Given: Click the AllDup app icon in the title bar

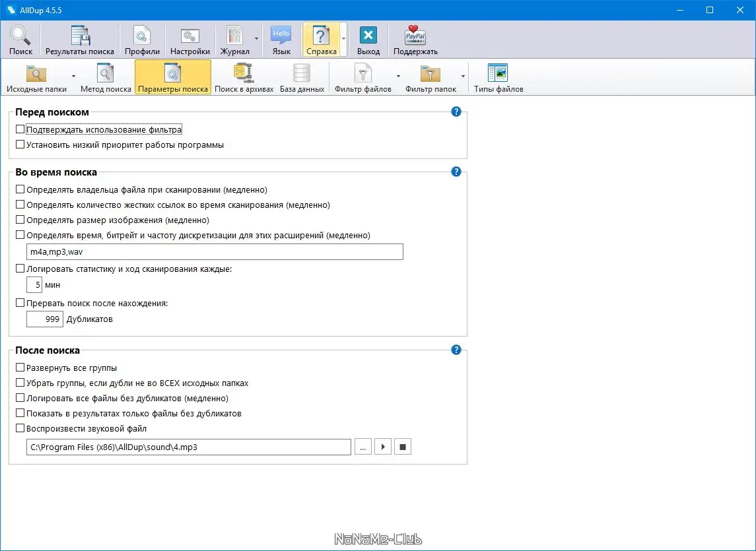Looking at the screenshot, I should (x=11, y=10).
